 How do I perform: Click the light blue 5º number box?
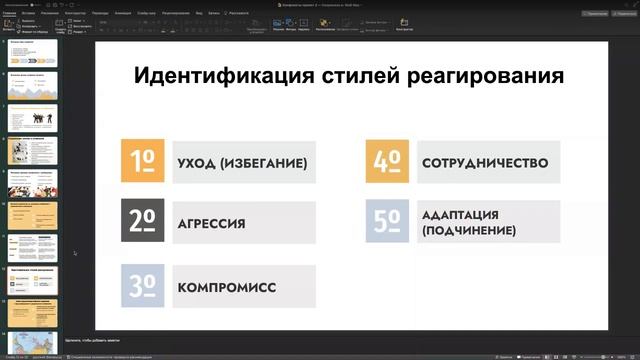coord(387,221)
